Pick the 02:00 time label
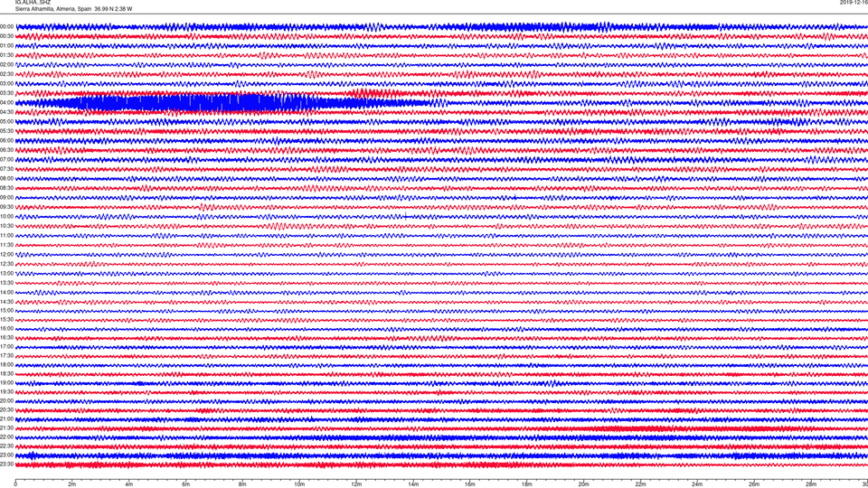This screenshot has height=488, width=868. pos(6,65)
